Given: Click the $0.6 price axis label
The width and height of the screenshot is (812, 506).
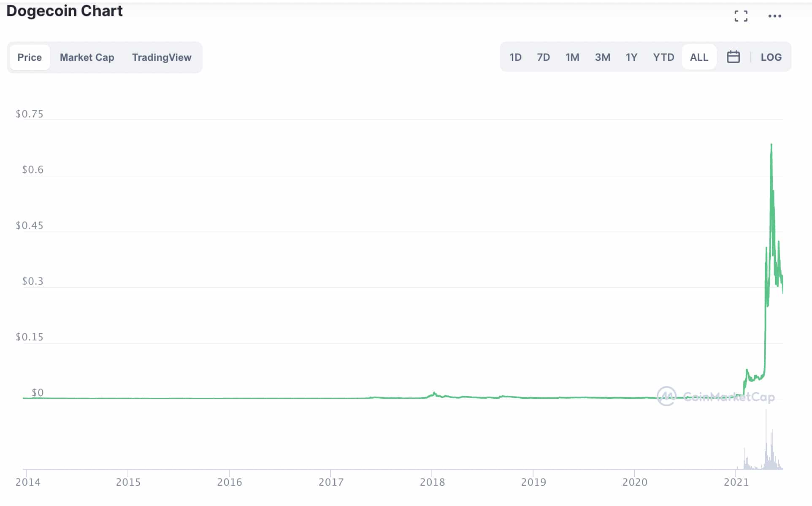Looking at the screenshot, I should click(x=32, y=170).
